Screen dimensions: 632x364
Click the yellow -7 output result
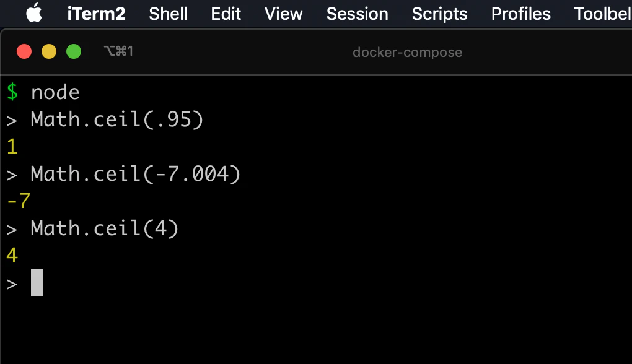point(19,201)
